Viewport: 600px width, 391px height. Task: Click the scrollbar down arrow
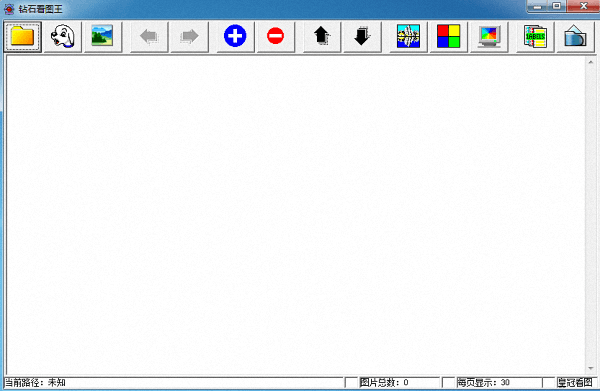point(590,368)
